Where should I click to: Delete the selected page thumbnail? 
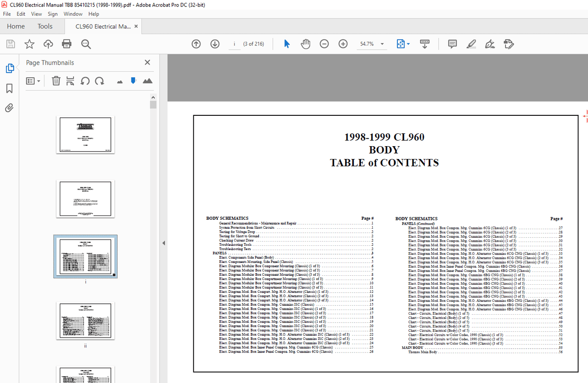click(56, 81)
